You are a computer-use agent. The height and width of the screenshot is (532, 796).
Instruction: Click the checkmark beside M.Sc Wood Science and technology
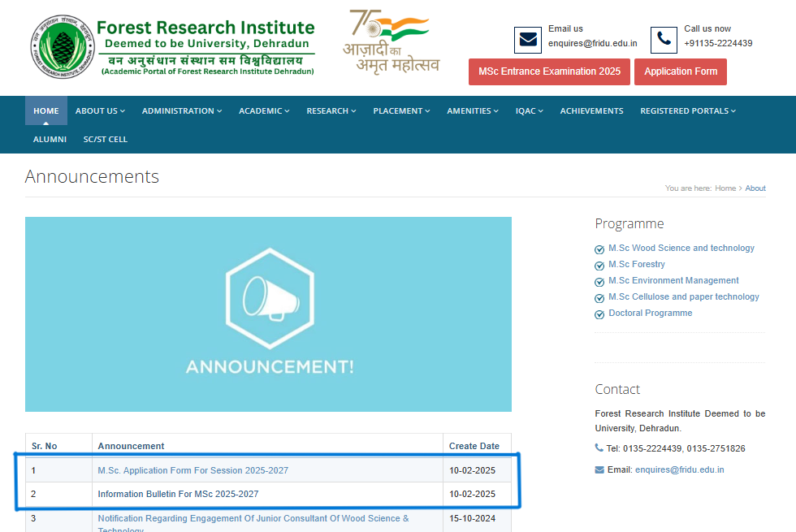pos(599,248)
